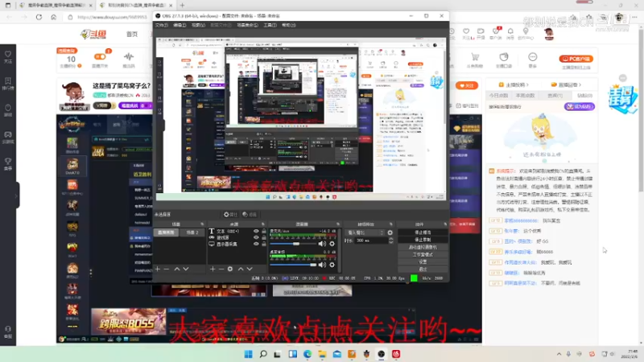Screen dimensions: 644x362
Task: Pop out the scenes dock
Action: pyautogui.click(x=202, y=224)
